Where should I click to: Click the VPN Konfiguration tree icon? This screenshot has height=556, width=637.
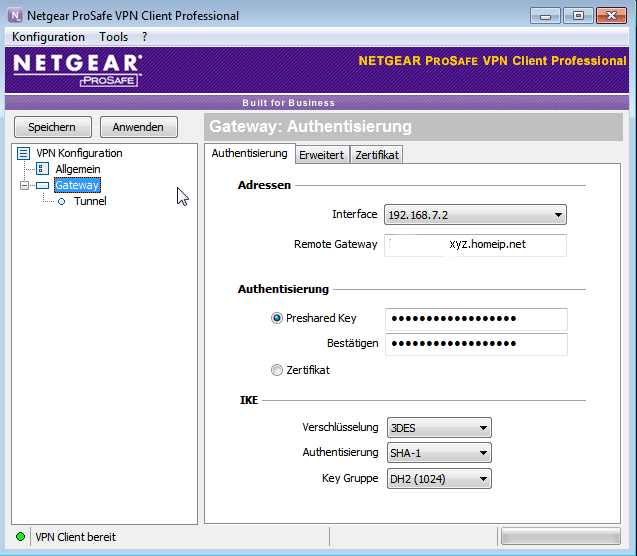[x=23, y=153]
